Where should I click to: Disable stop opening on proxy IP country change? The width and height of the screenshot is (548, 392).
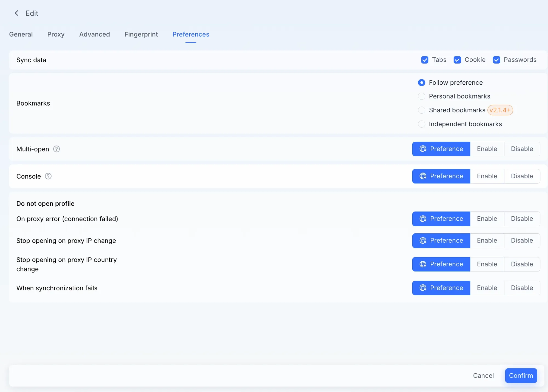click(522, 264)
